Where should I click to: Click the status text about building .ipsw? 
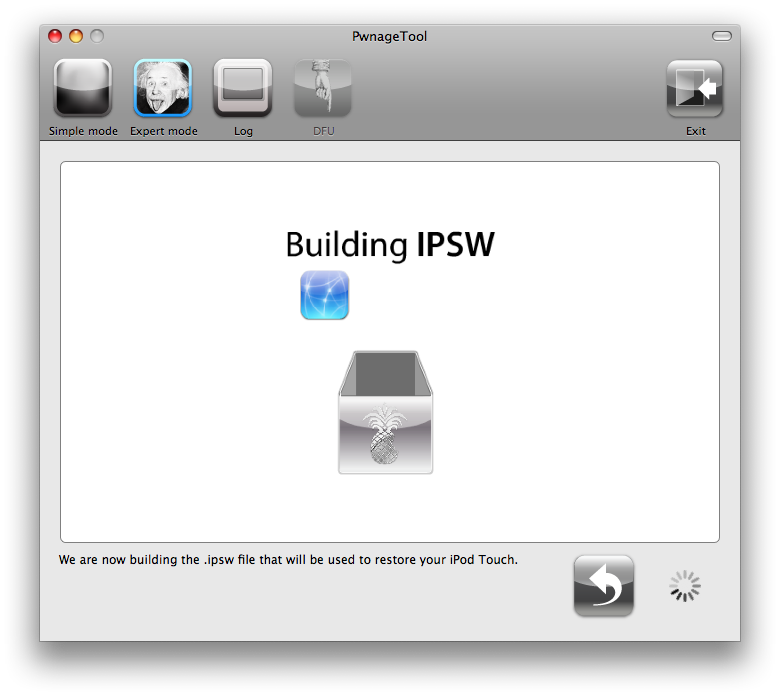pos(288,560)
